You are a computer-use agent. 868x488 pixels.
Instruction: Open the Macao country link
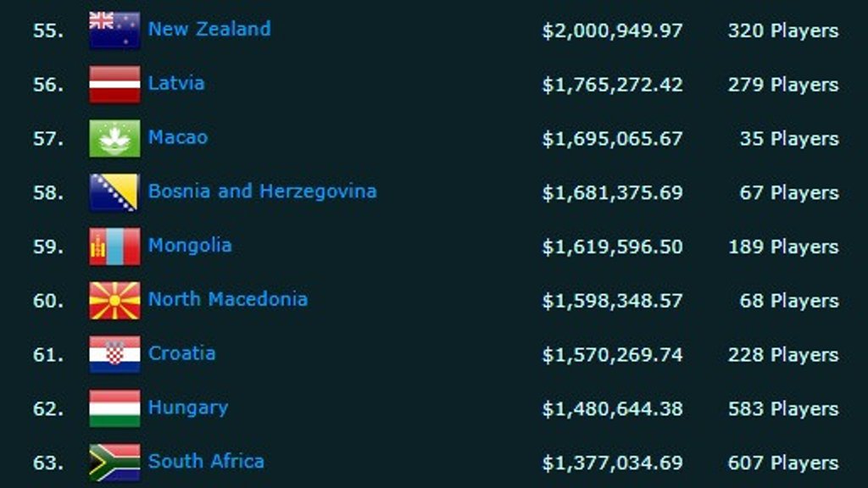178,137
